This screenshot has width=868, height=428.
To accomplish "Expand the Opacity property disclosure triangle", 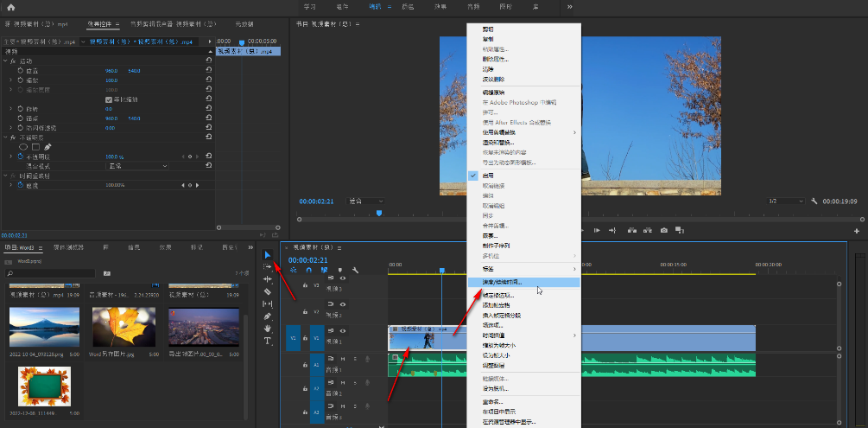I will tap(11, 157).
